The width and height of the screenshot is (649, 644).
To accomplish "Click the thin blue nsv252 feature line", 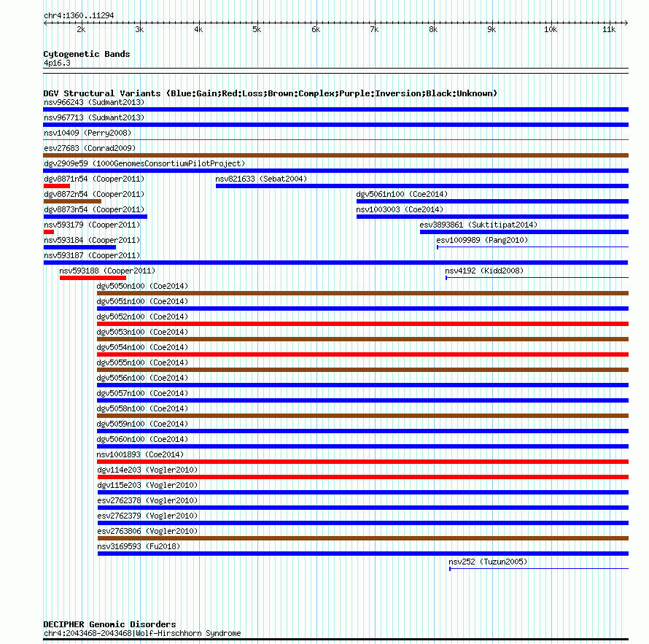I will [x=539, y=569].
